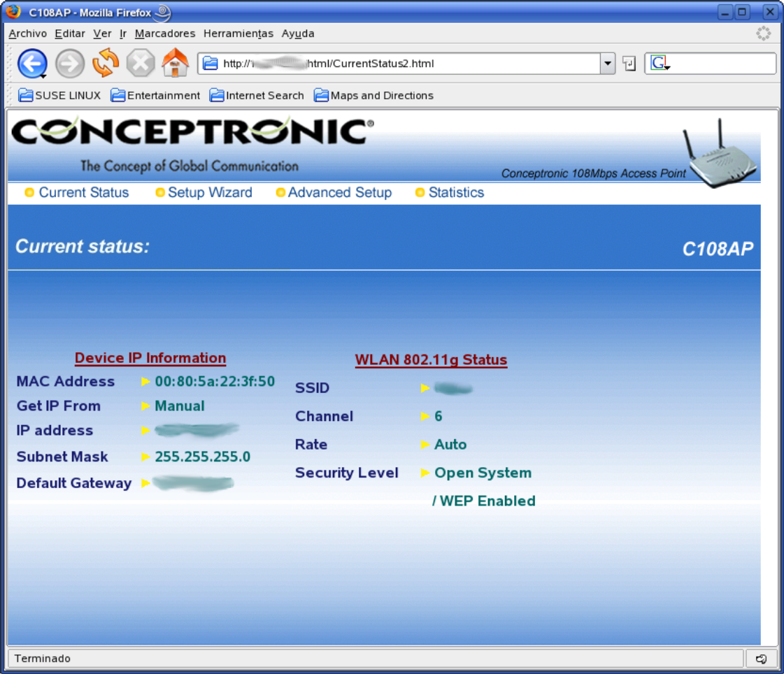This screenshot has width=784, height=674.
Task: Click the Rate value Auto
Action: click(x=450, y=445)
